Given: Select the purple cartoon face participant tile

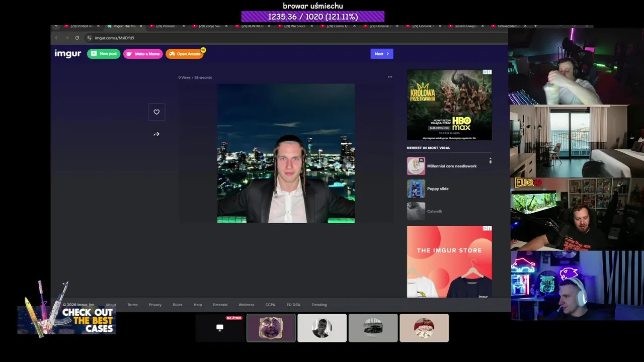Looking at the screenshot, I should (271, 328).
